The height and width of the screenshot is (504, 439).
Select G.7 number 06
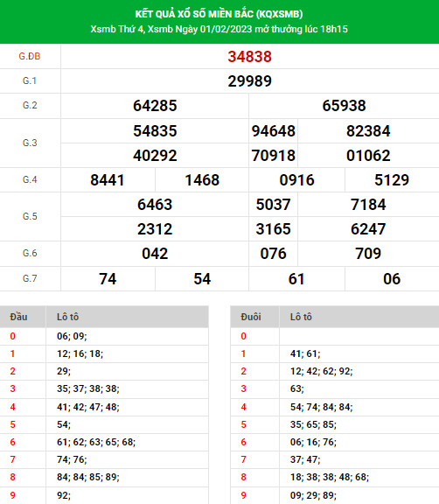[x=392, y=279]
